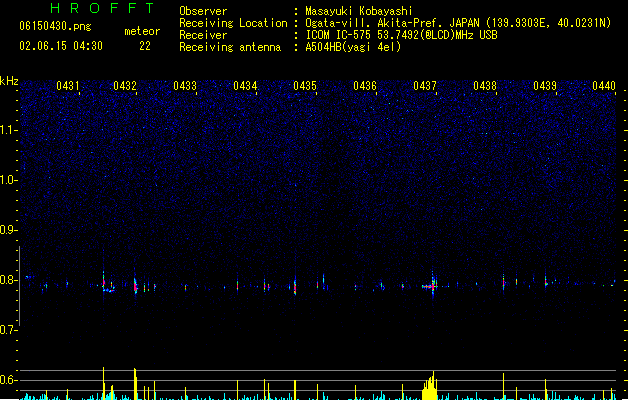
Task: Click the 0434 time marker
Action: tap(245, 86)
